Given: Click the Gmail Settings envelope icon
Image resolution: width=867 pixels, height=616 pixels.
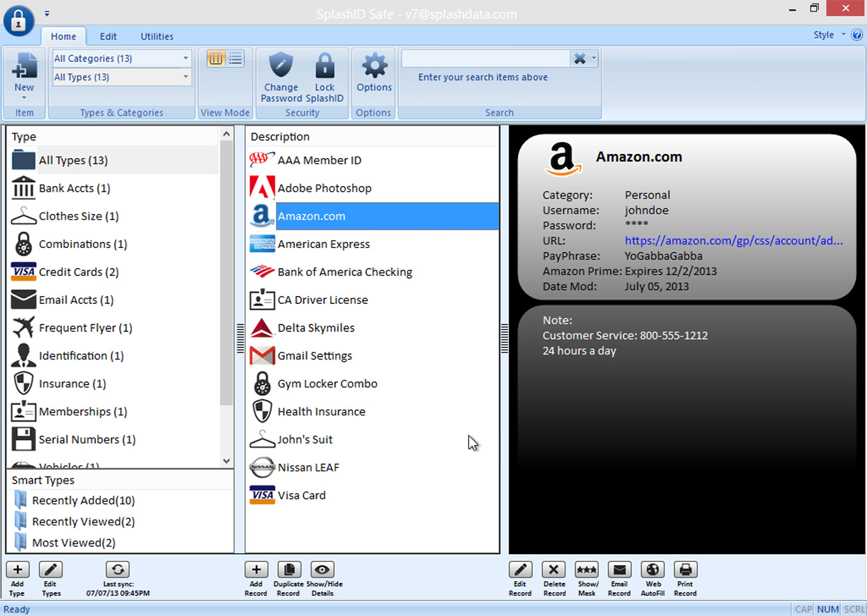Looking at the screenshot, I should (262, 356).
